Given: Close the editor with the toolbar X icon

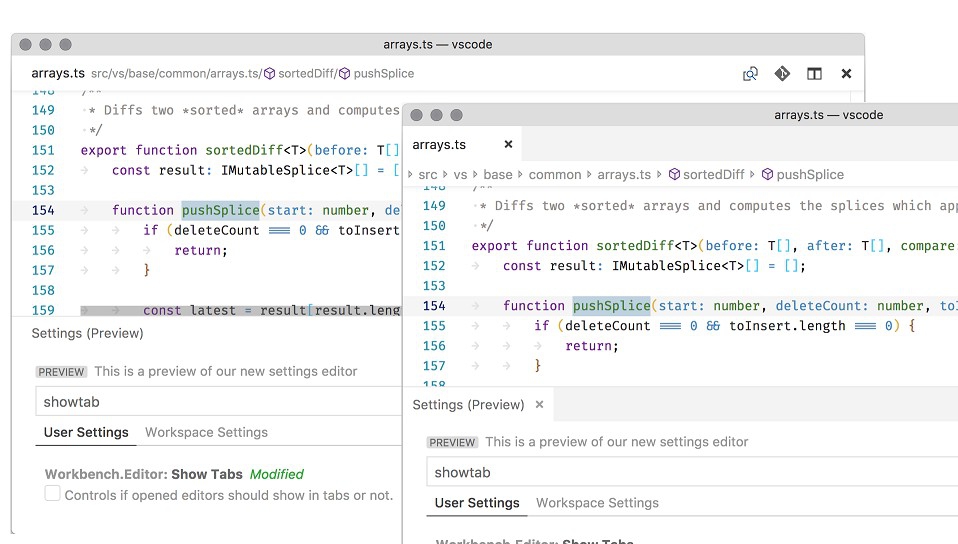Looking at the screenshot, I should tap(846, 73).
